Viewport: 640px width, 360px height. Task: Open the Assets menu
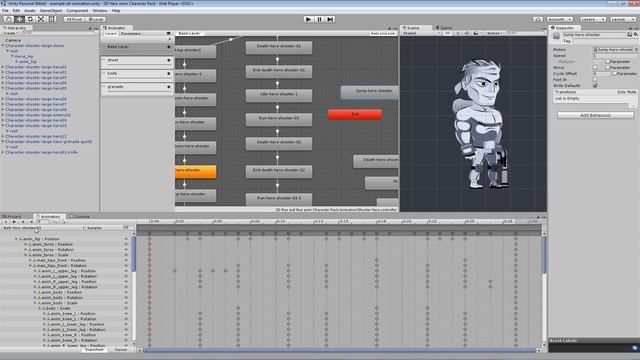point(30,11)
